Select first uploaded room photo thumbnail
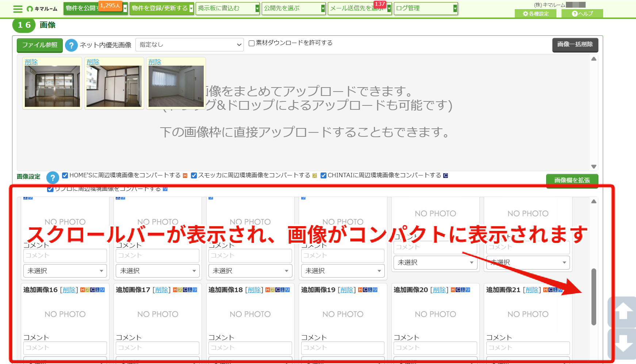This screenshot has width=636, height=364. point(52,86)
